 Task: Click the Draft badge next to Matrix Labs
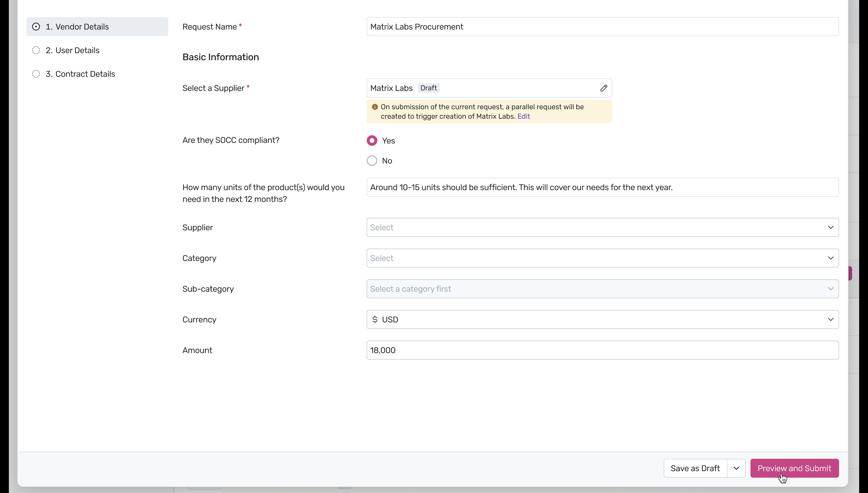tap(428, 88)
